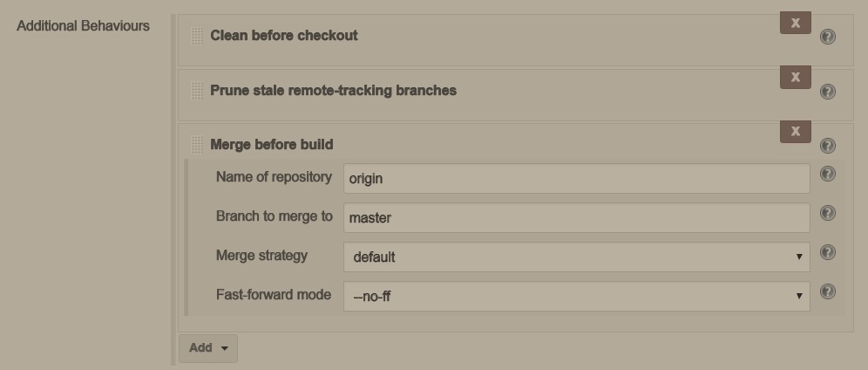The height and width of the screenshot is (370, 868).
Task: Show help for Branch to merge to
Action: tap(828, 213)
